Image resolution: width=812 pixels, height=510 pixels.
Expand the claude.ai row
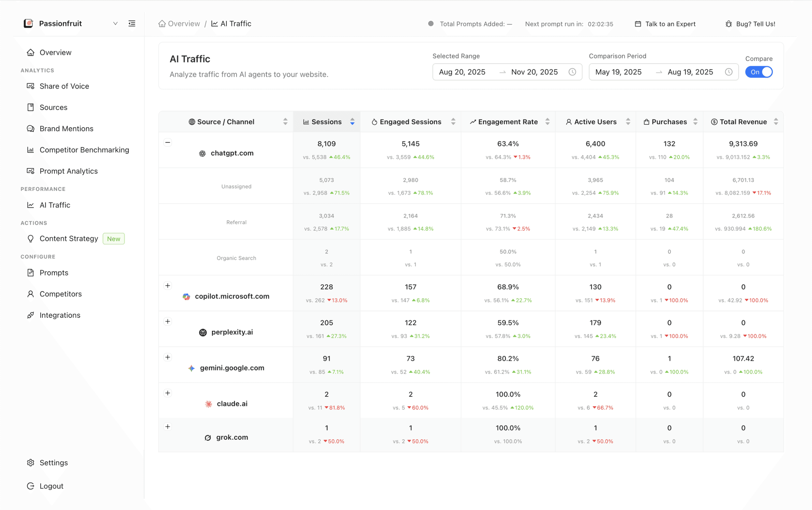(x=168, y=393)
